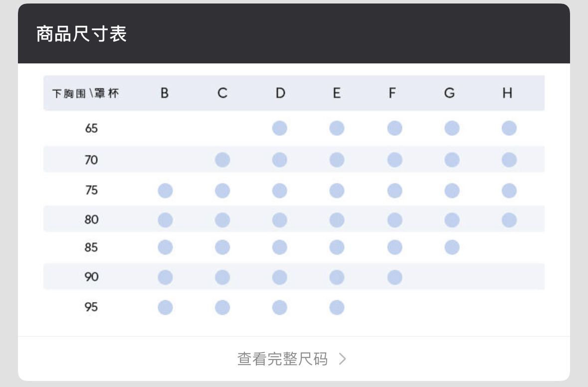Select the 65H availability dot
588x387 pixels.
509,128
